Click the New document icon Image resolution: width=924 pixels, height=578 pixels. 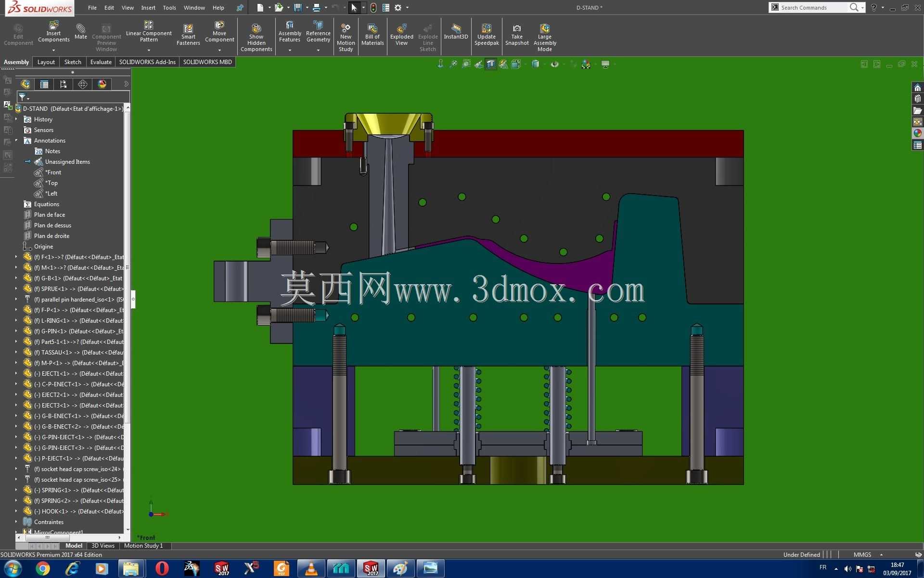click(260, 8)
